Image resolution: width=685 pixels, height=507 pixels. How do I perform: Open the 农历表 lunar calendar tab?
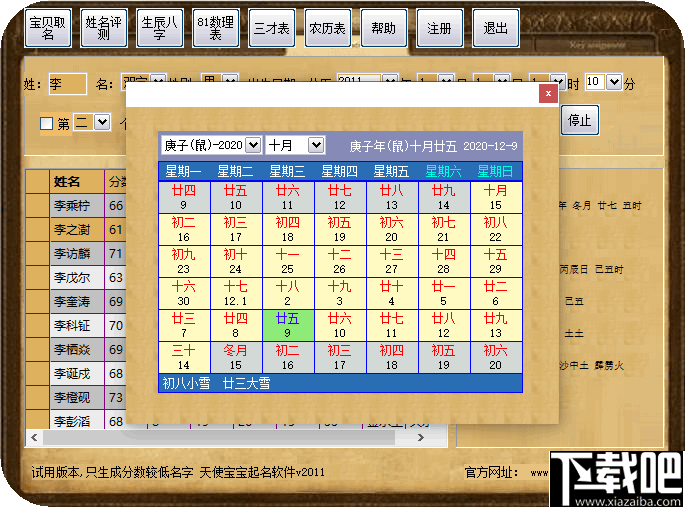[328, 28]
